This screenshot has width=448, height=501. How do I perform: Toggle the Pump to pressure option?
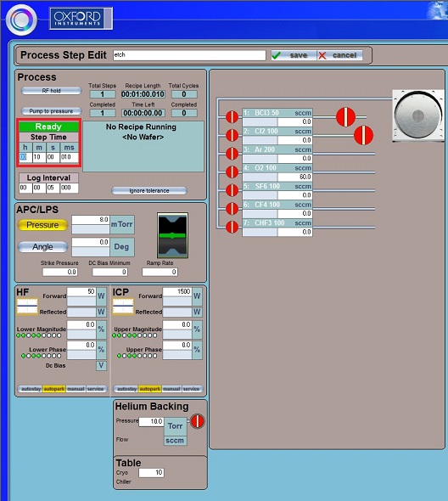pyautogui.click(x=52, y=111)
